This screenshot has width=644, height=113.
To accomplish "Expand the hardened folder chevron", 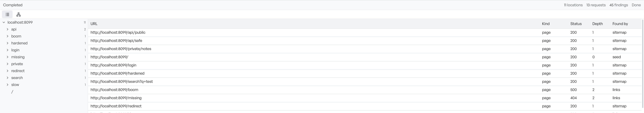I will click(x=8, y=43).
